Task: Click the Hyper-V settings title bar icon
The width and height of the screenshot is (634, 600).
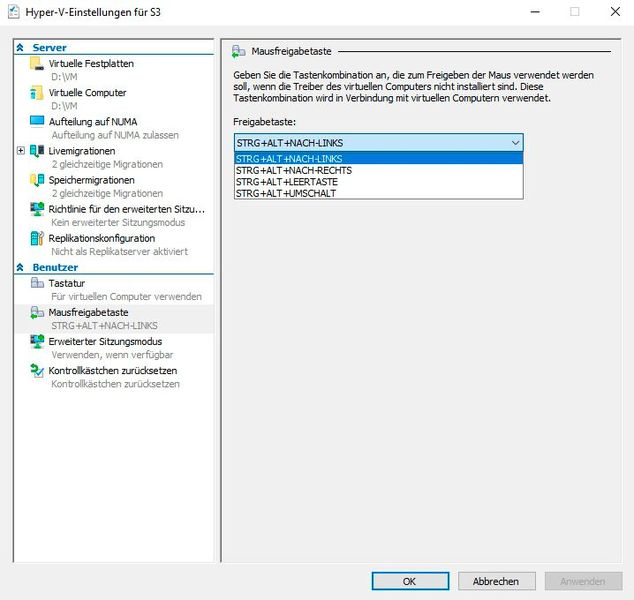Action: tap(13, 12)
